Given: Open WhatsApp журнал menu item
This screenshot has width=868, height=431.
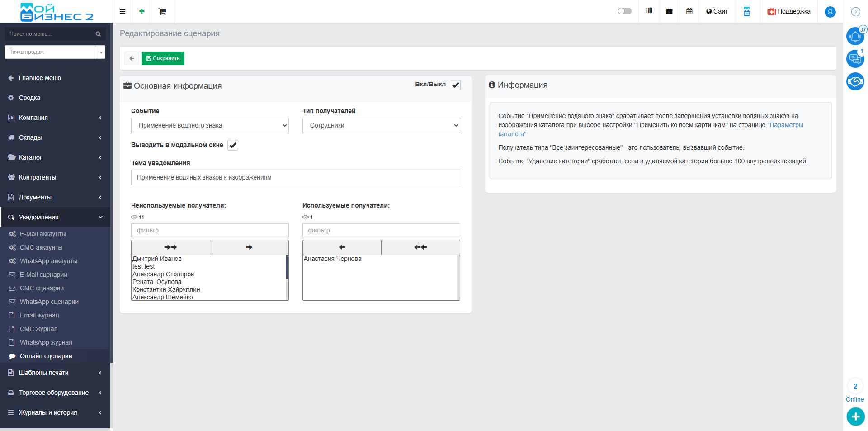Looking at the screenshot, I should pyautogui.click(x=46, y=342).
